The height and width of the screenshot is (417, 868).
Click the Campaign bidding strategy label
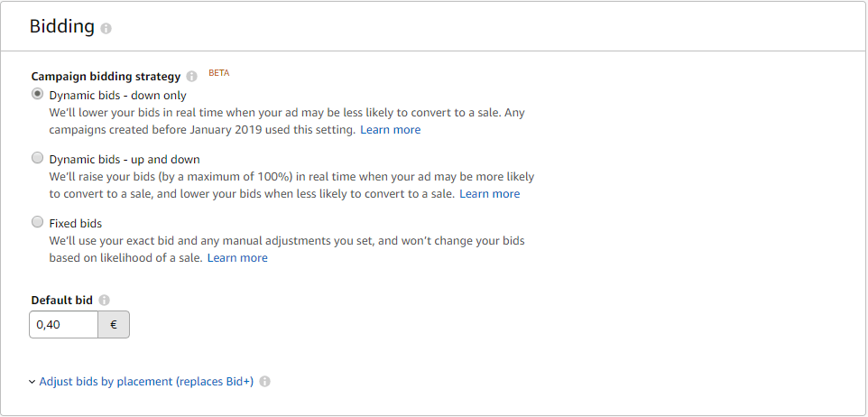(x=106, y=77)
